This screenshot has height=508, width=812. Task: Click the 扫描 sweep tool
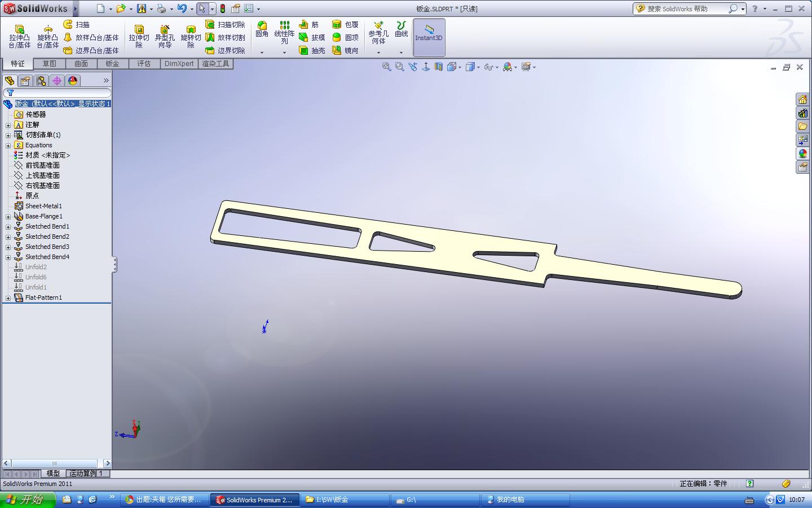pos(77,24)
